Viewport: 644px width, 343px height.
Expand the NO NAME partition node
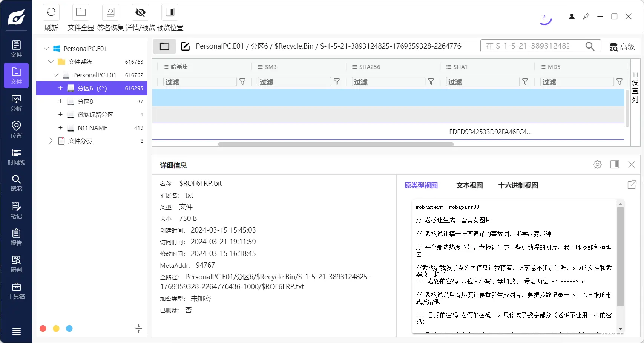(x=60, y=127)
